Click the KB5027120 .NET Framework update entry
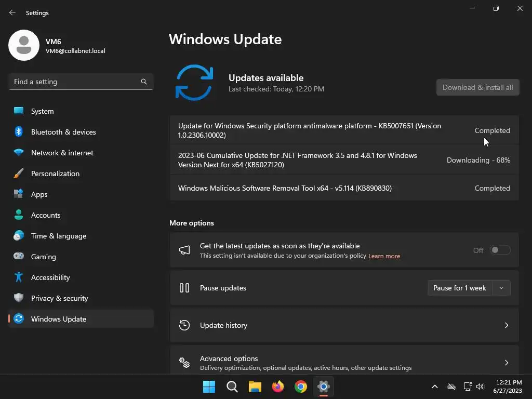The width and height of the screenshot is (532, 399). pyautogui.click(x=344, y=160)
